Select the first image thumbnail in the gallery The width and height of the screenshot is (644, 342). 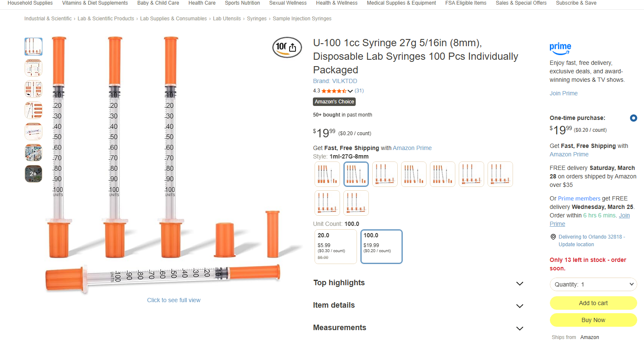[33, 47]
